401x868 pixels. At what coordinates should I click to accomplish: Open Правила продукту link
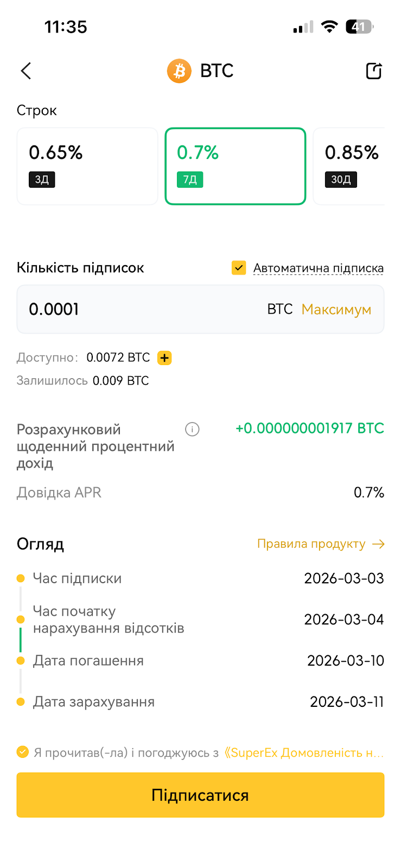[311, 544]
